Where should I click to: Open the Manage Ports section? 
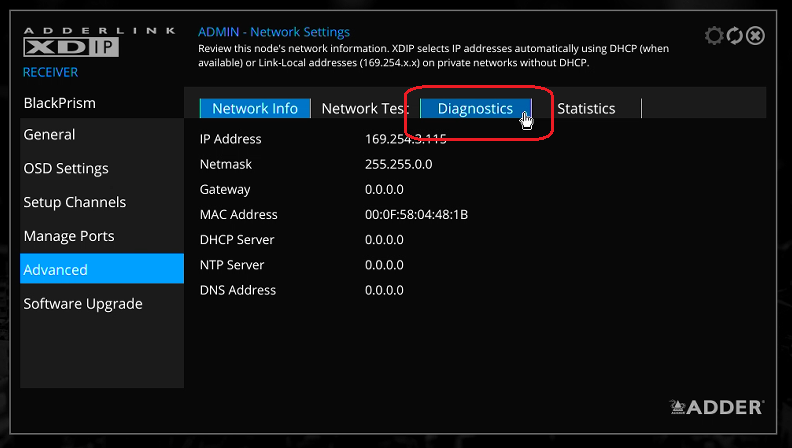(x=69, y=236)
